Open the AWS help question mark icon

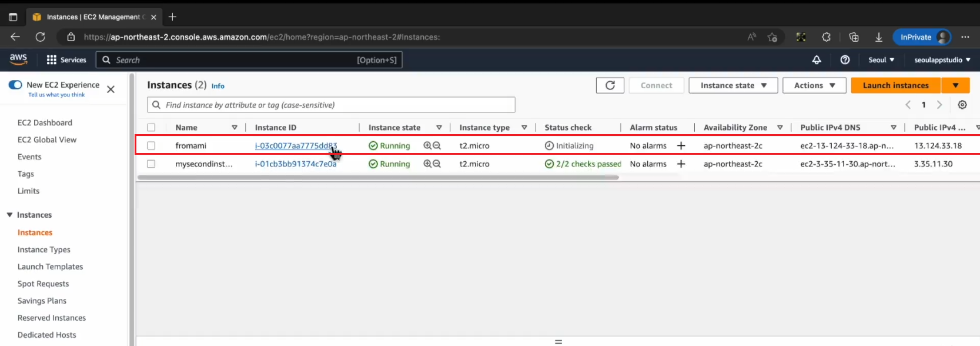coord(845,60)
